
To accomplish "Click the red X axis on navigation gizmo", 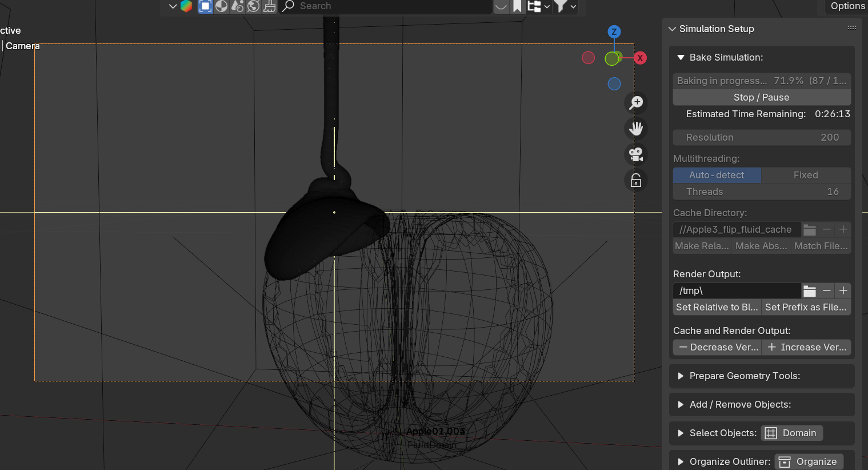I will click(640, 58).
